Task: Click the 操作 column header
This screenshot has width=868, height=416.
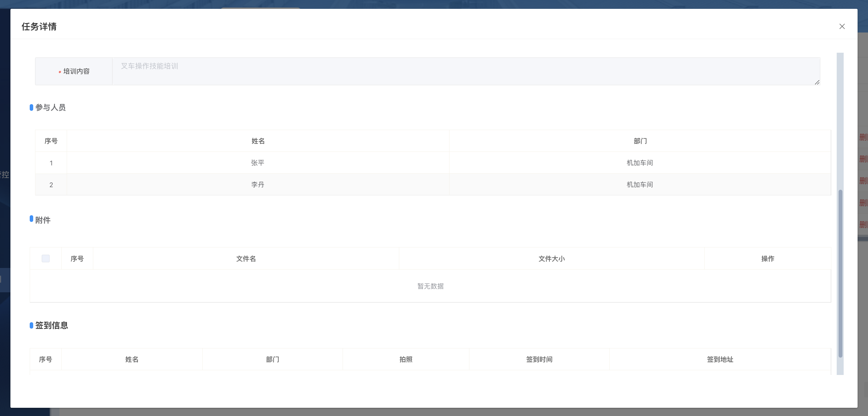Action: coord(767,259)
